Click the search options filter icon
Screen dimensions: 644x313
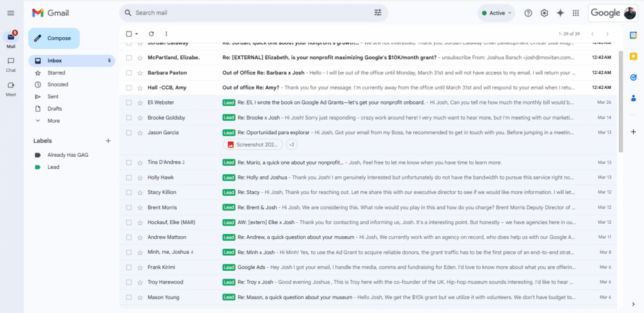377,13
